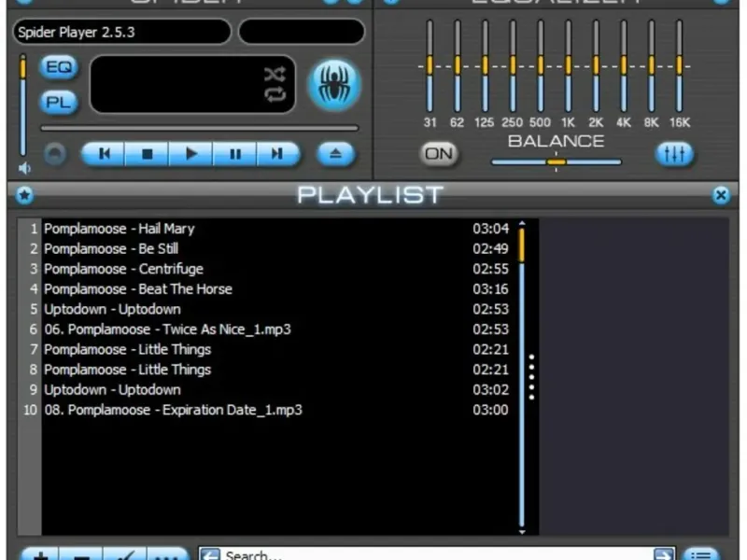747x560 pixels.
Task: Click the 1K equalizer band slider
Action: tap(568, 65)
